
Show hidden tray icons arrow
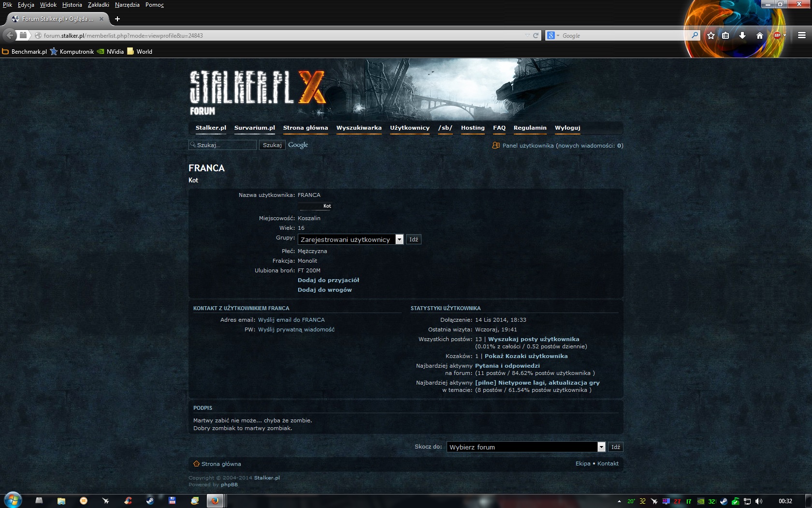point(619,501)
